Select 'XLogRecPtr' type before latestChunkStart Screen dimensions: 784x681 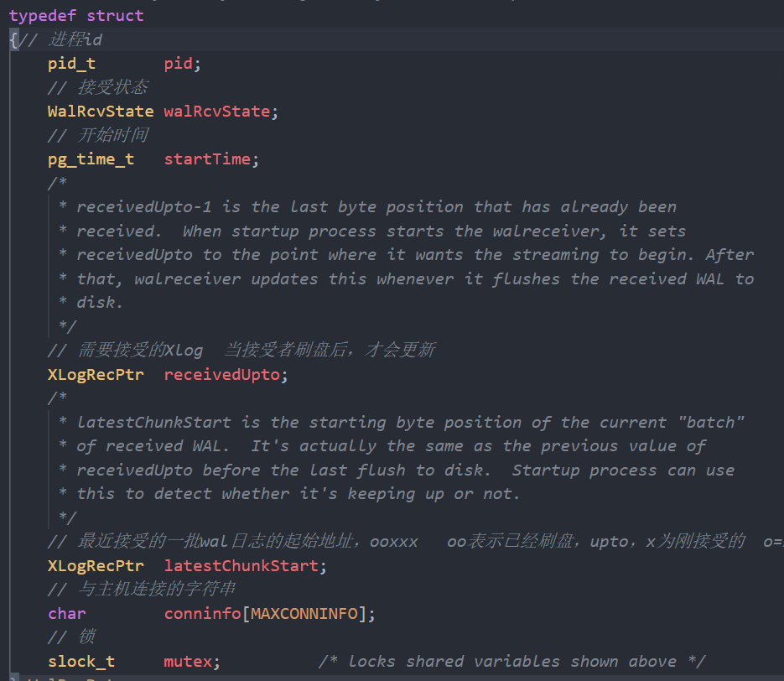96,565
